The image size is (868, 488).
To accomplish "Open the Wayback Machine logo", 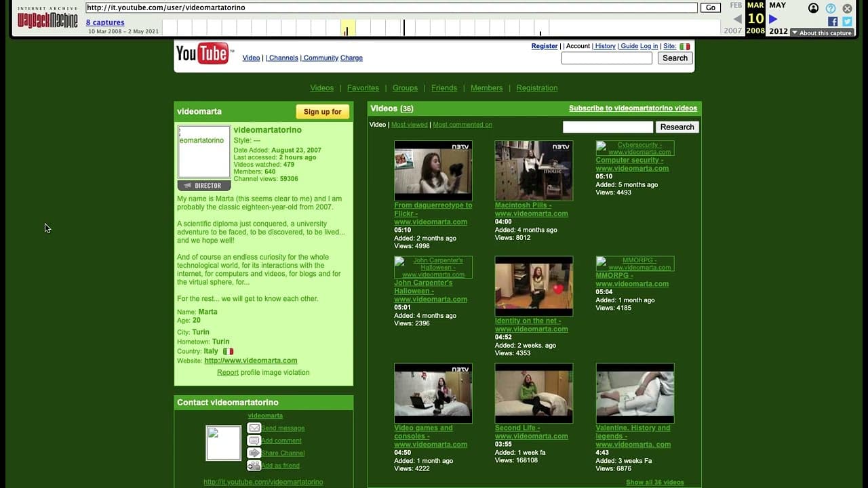I will click(x=47, y=18).
